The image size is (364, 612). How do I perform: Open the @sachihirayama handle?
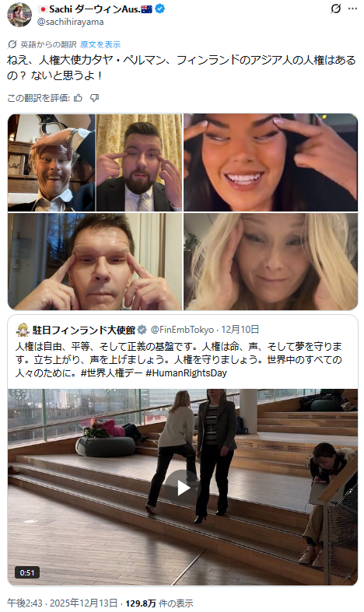pos(70,23)
